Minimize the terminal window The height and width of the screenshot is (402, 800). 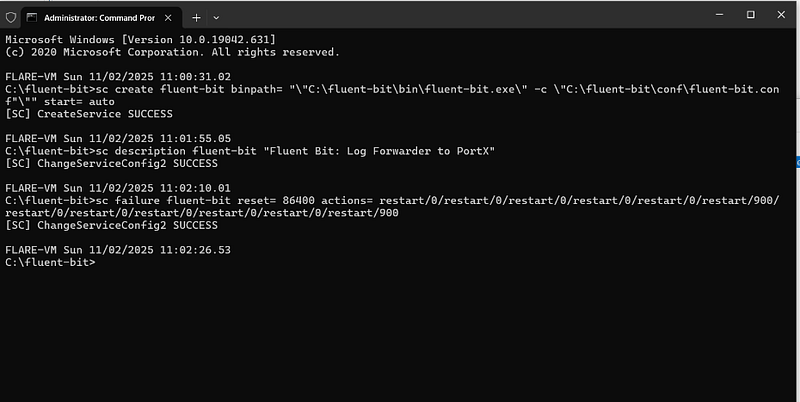point(719,15)
